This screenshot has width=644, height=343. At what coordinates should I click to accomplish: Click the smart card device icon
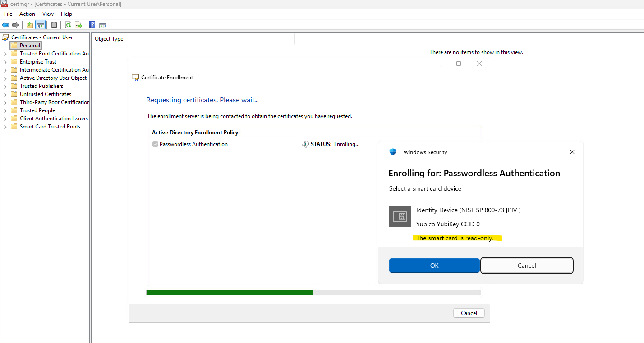pos(400,216)
